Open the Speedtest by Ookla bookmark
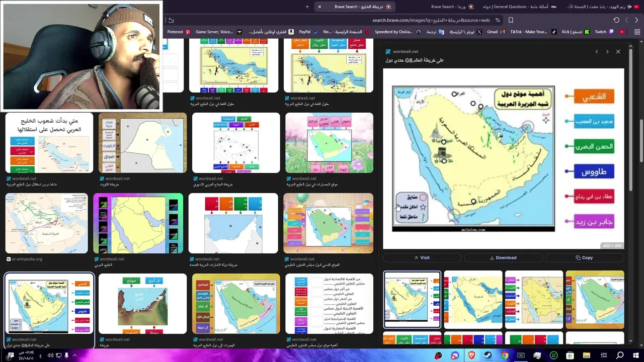The height and width of the screenshot is (362, 644). [397, 32]
